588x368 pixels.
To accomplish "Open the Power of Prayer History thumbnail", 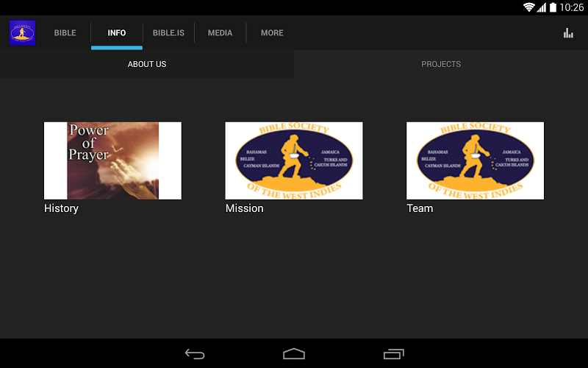I will coord(112,160).
